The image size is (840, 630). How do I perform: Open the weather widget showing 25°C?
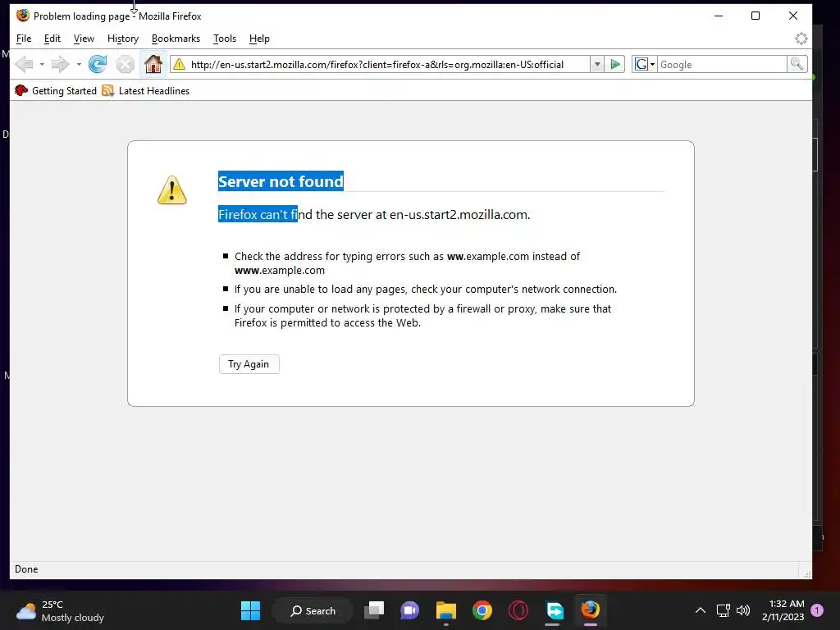coord(60,610)
